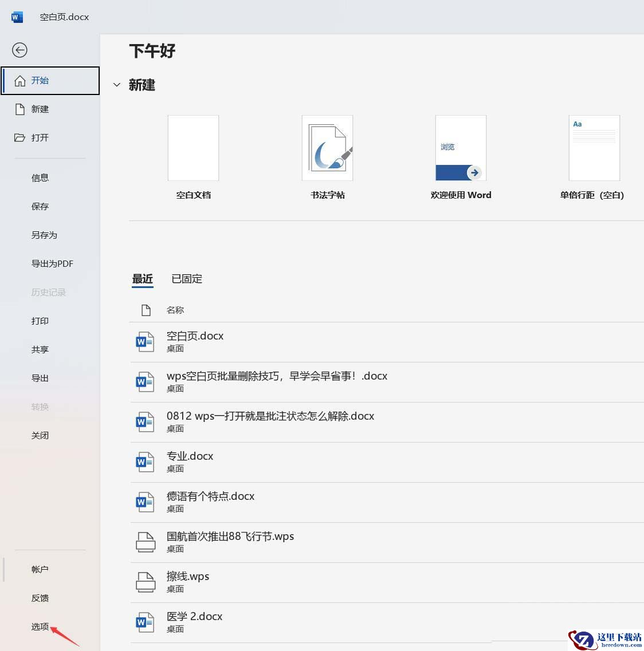This screenshot has width=644, height=651.
Task: Switch to the 已固定 tab
Action: [x=187, y=279]
